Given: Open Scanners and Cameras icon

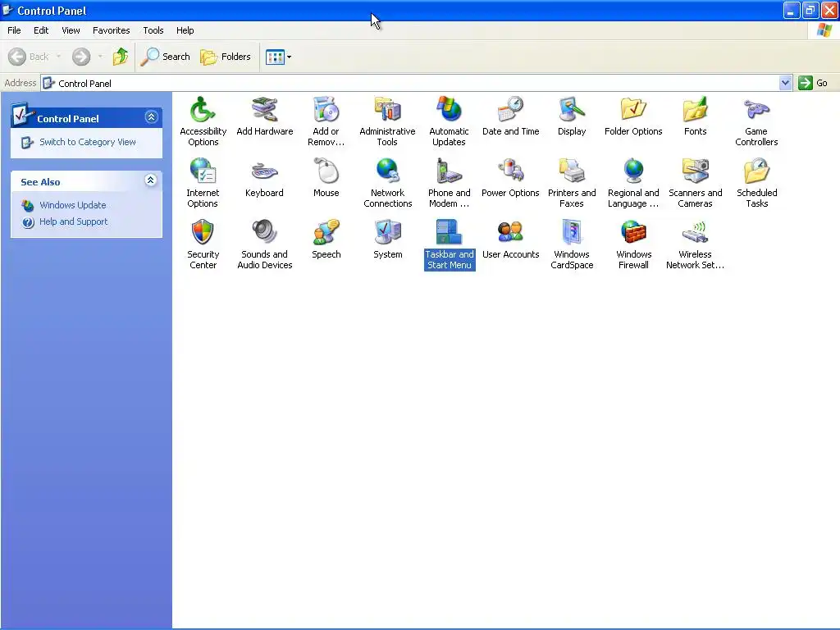Looking at the screenshot, I should click(x=695, y=183).
